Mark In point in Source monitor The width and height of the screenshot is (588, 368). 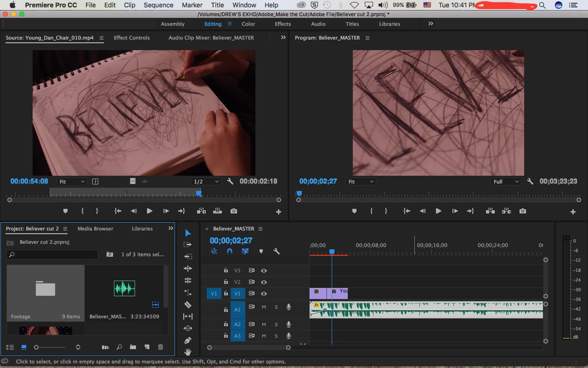pyautogui.click(x=82, y=211)
